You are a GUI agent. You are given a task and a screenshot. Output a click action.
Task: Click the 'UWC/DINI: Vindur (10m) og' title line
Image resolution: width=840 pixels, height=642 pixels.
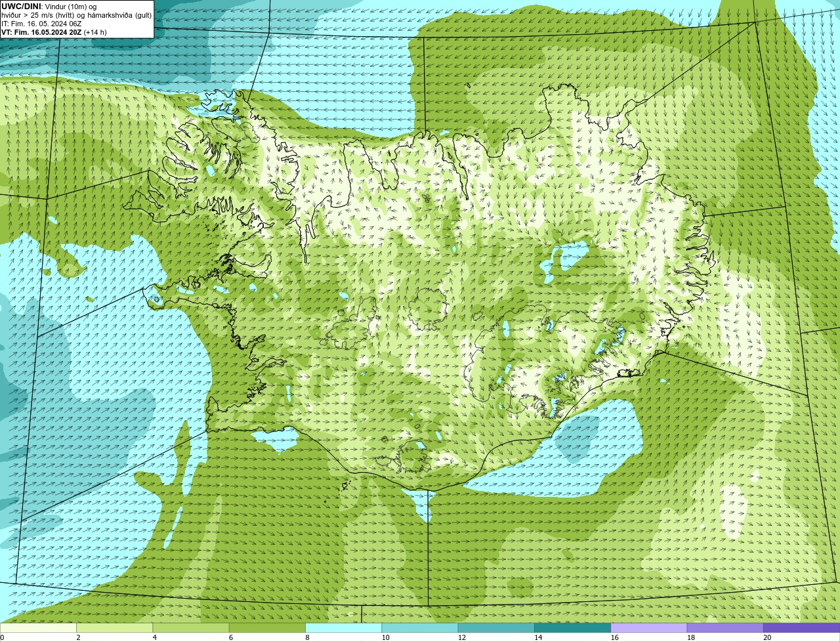tap(49, 6)
